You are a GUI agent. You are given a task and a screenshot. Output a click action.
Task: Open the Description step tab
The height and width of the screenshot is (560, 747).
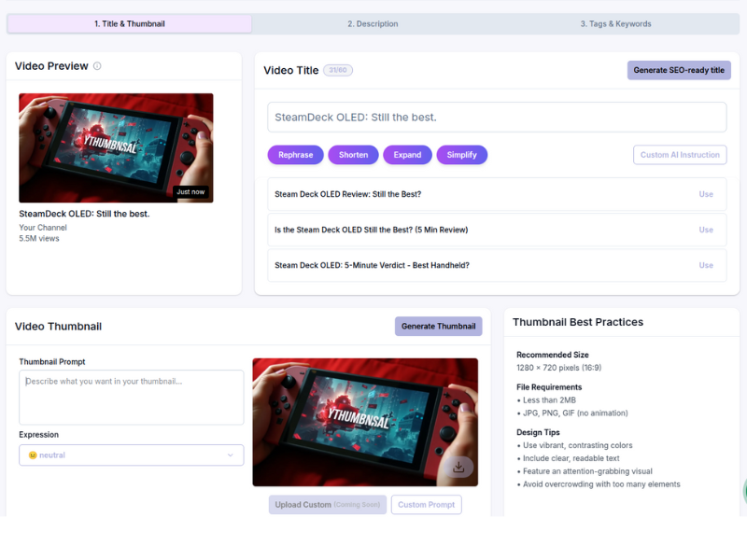[373, 24]
